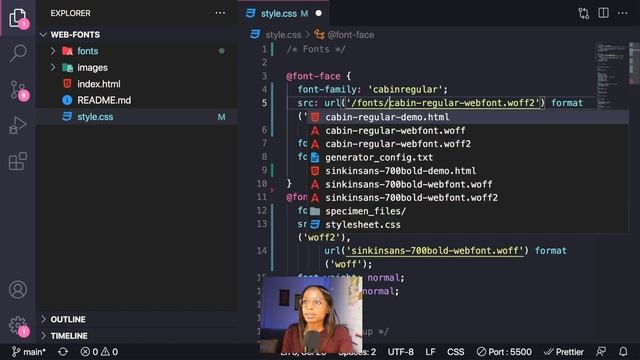Select sinkinsans-700bold-webfont.woff2 suggestion

[x=468, y=198]
